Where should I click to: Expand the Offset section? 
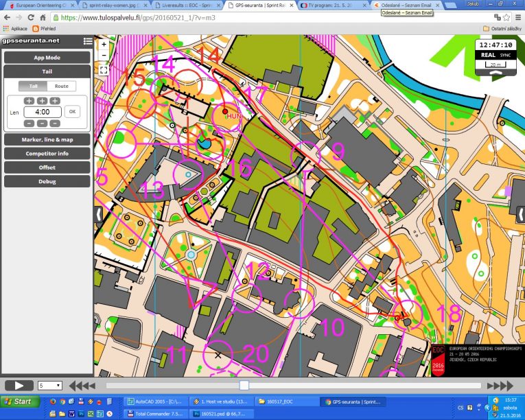[47, 167]
